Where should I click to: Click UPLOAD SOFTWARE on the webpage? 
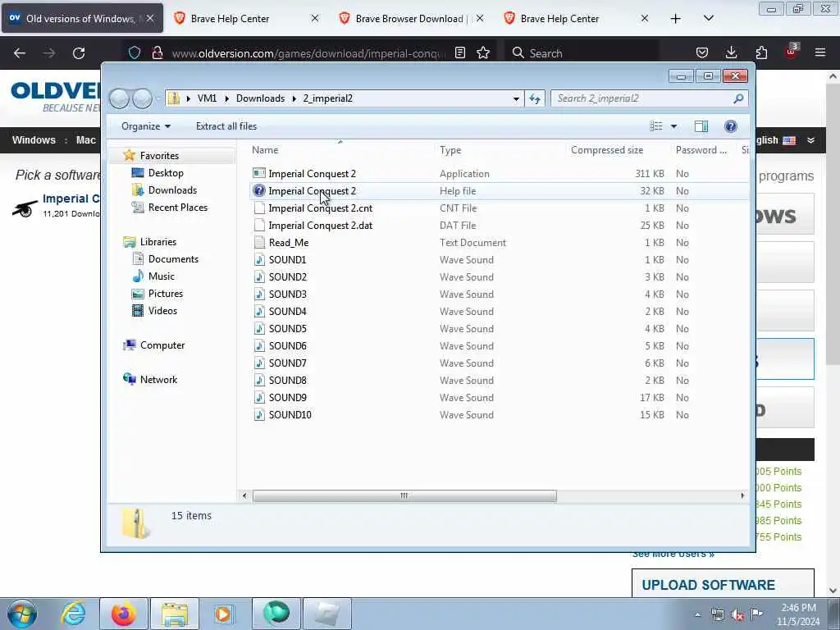click(708, 585)
